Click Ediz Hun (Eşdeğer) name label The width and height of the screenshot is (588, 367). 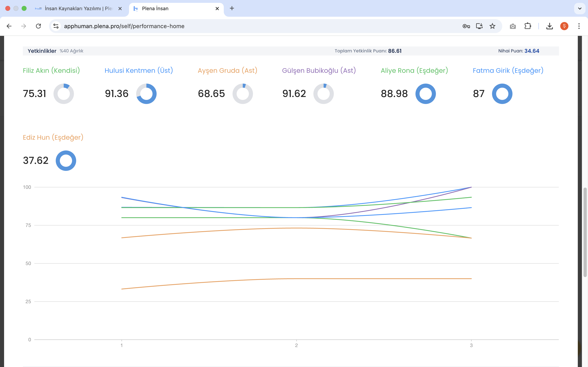[x=53, y=137]
